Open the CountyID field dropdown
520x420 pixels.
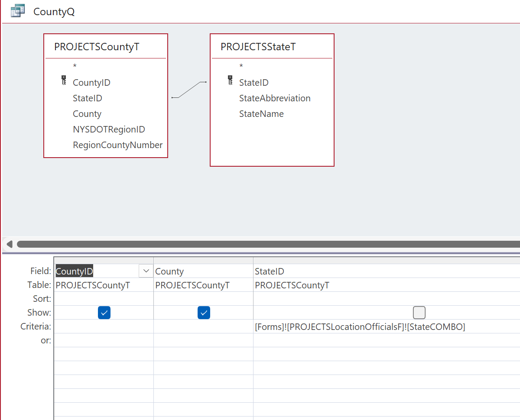[x=146, y=271]
